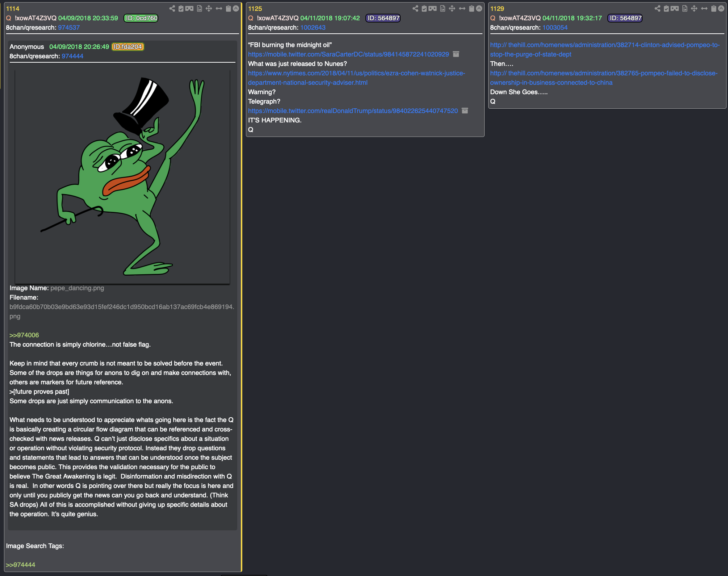Image resolution: width=728 pixels, height=576 pixels.
Task: Click the clipboard-check icon on post 1129
Action: [x=666, y=8]
